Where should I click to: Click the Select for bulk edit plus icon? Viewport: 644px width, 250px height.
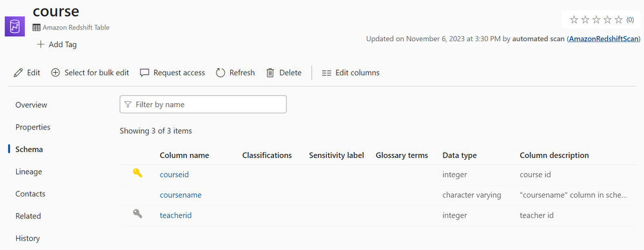click(55, 73)
